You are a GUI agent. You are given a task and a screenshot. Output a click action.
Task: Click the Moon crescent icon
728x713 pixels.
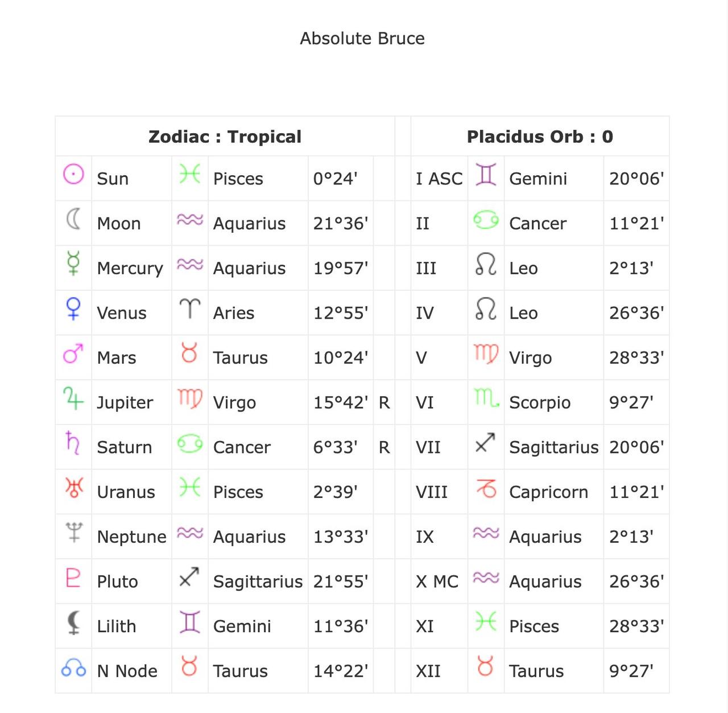tap(73, 219)
